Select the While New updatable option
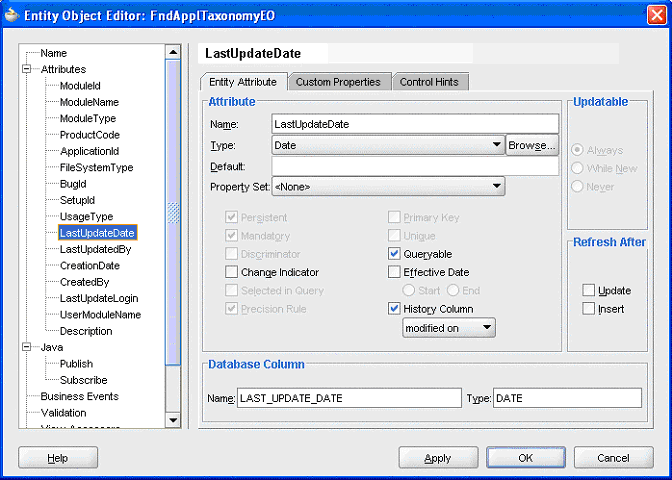This screenshot has height=480, width=672. (577, 168)
